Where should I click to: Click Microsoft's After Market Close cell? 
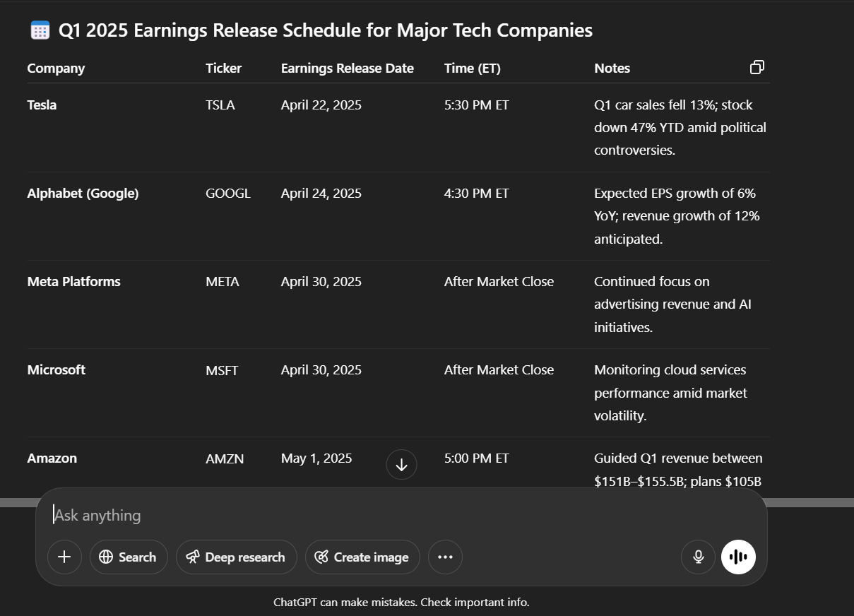pos(499,370)
